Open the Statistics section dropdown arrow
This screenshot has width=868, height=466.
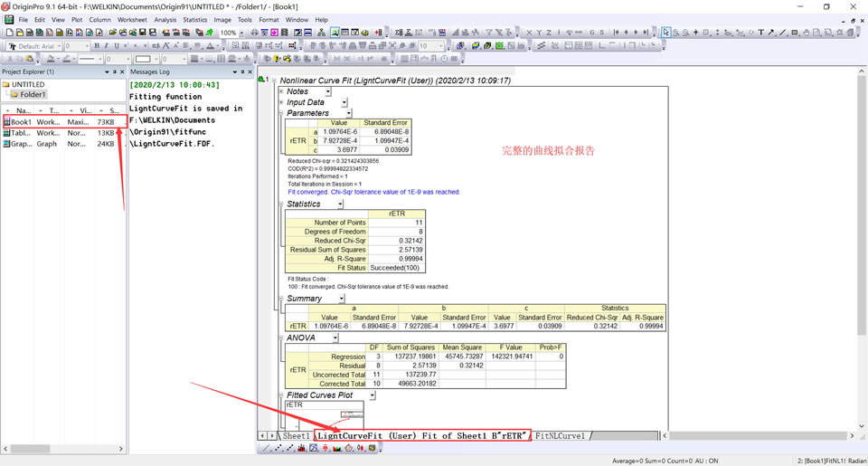point(340,204)
